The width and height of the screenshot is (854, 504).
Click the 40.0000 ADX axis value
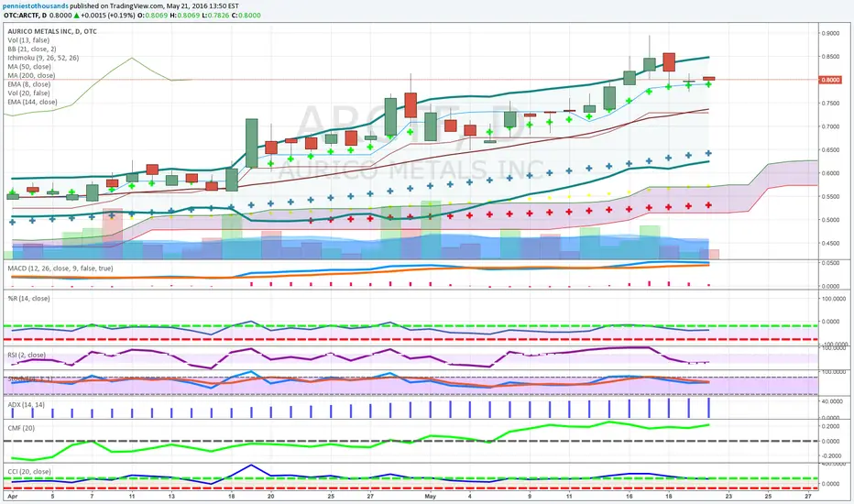[x=832, y=401]
